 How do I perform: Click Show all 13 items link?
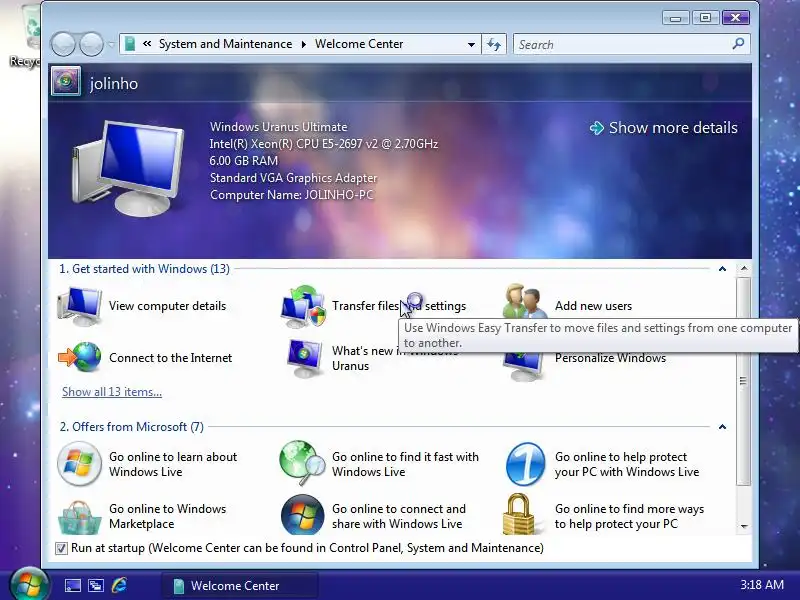112,392
